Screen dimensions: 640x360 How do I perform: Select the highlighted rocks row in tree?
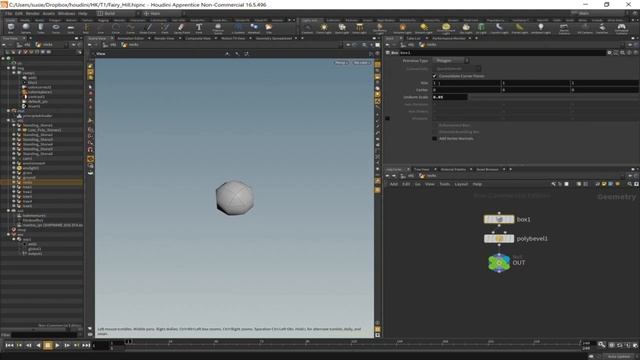point(41,182)
